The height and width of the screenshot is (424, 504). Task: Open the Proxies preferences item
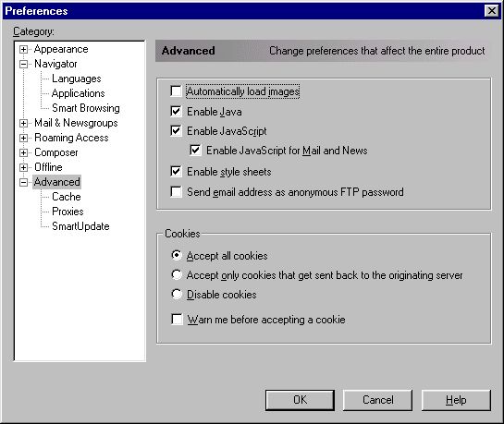(68, 212)
